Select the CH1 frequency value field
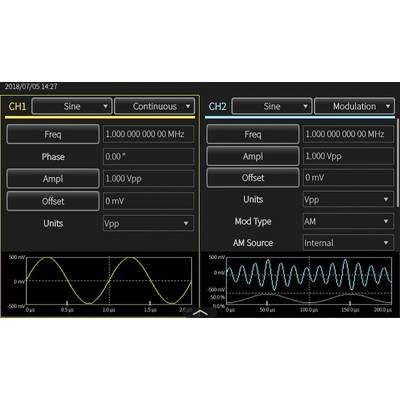This screenshot has height=400, width=400. [148, 134]
